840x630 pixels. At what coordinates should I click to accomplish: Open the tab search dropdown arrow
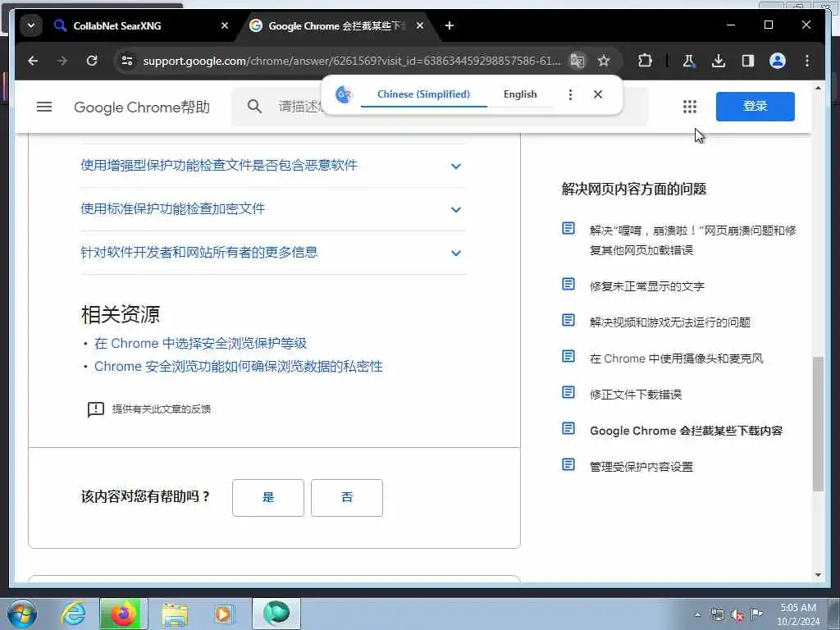pos(31,25)
